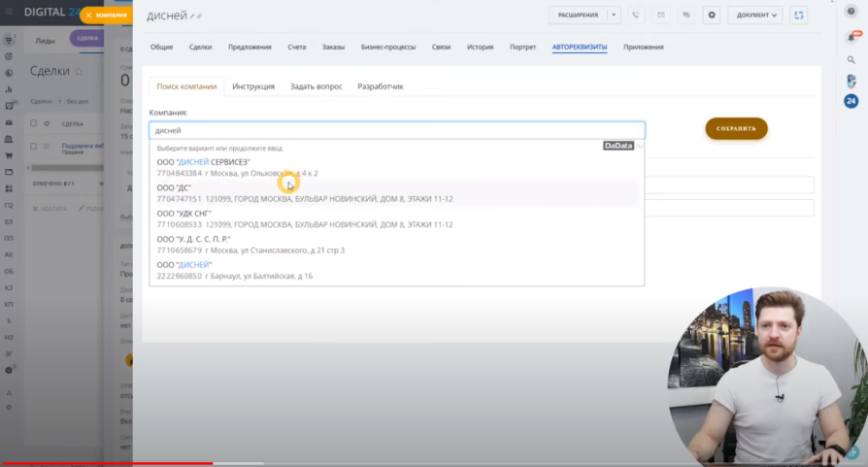868x467 pixels.
Task: Open the blue 24 round icon
Action: (851, 101)
